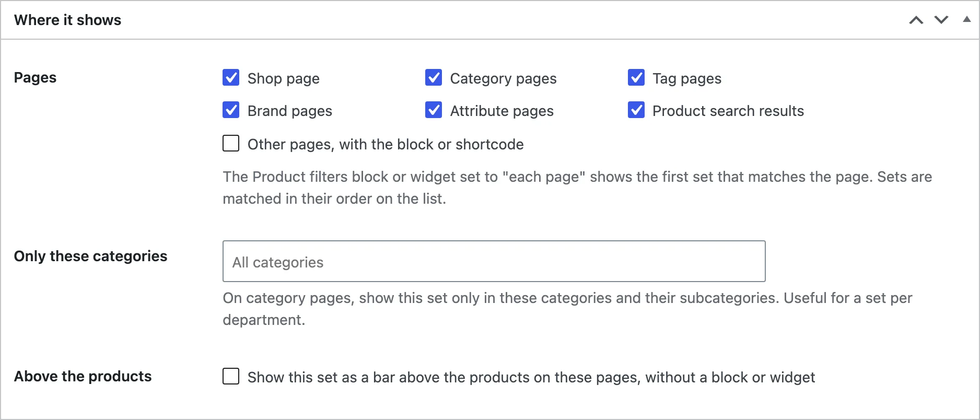Screen dimensions: 980x420
Task: Click the 'Other pages, with the block' label text
Action: coord(386,144)
